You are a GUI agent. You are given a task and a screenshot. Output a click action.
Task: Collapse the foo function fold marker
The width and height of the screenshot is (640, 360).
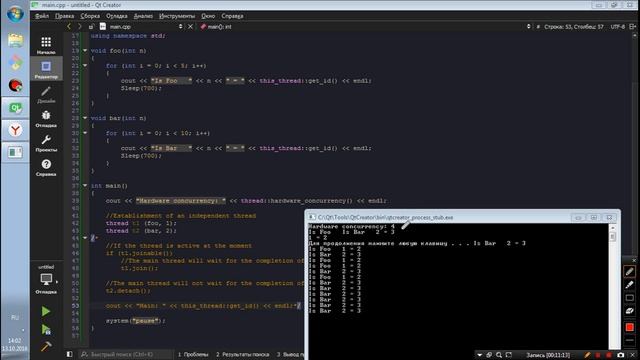click(85, 51)
